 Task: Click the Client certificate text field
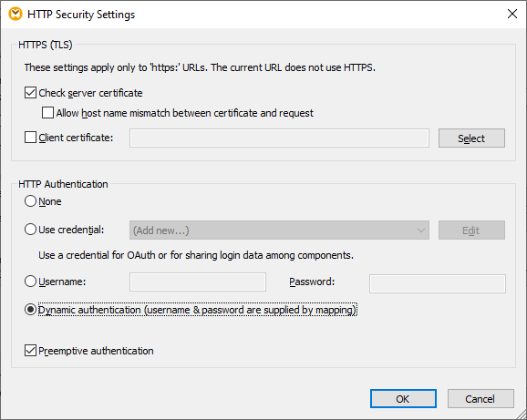(279, 138)
